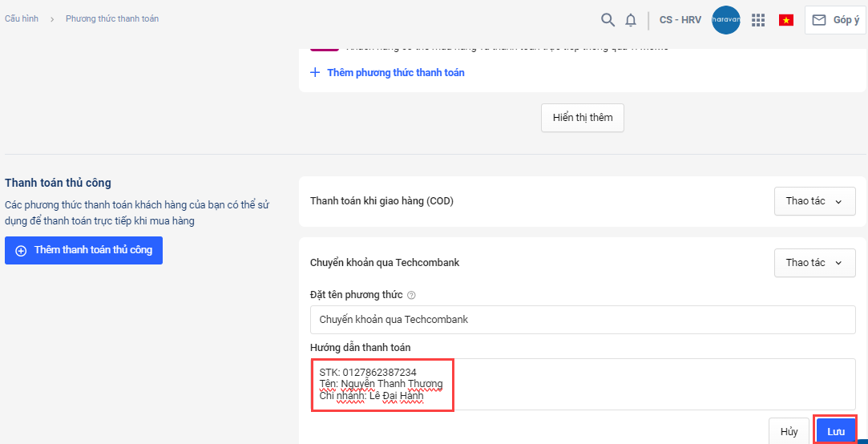Click Thêm phương thức thanh toán link
The height and width of the screenshot is (444, 868).
click(396, 72)
